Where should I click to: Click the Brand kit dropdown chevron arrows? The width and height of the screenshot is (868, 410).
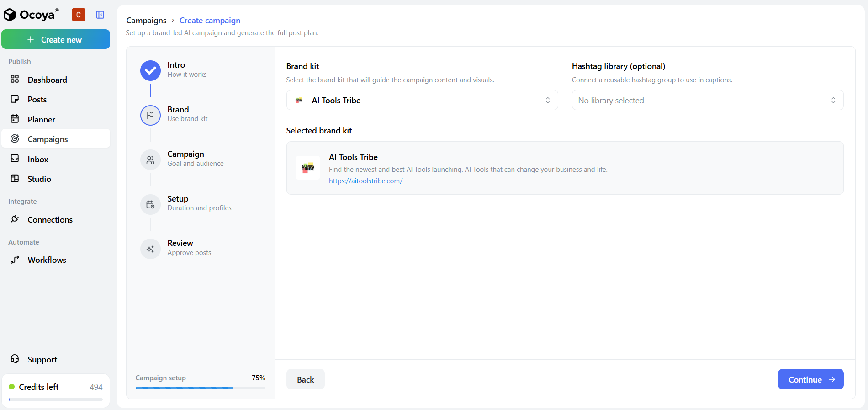click(548, 100)
